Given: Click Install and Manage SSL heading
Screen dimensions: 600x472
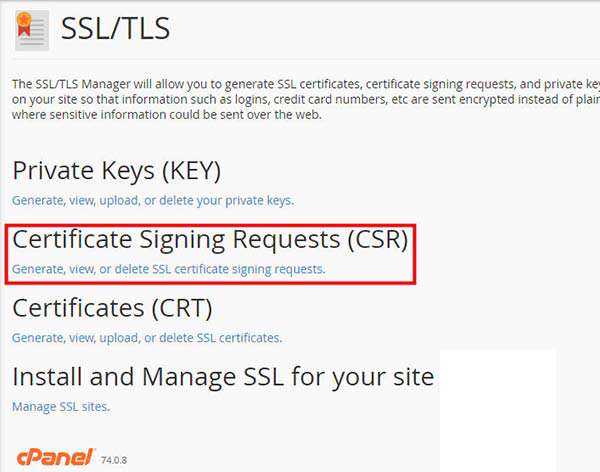Looking at the screenshot, I should tap(223, 377).
